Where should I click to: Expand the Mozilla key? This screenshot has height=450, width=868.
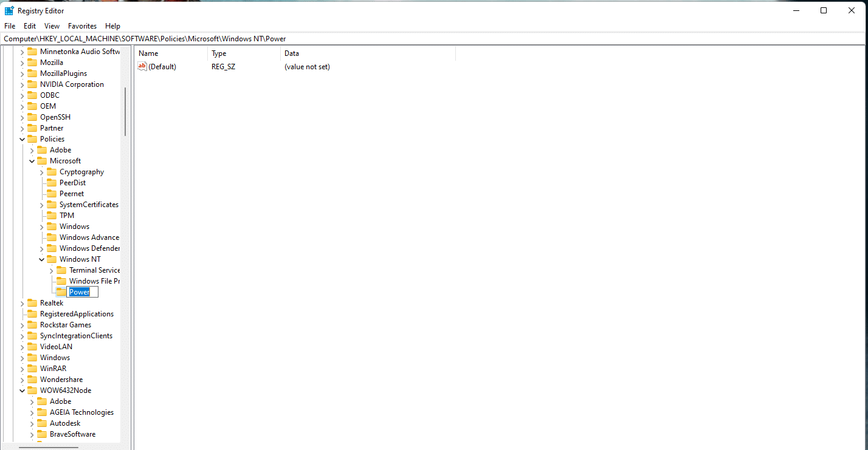click(x=22, y=63)
